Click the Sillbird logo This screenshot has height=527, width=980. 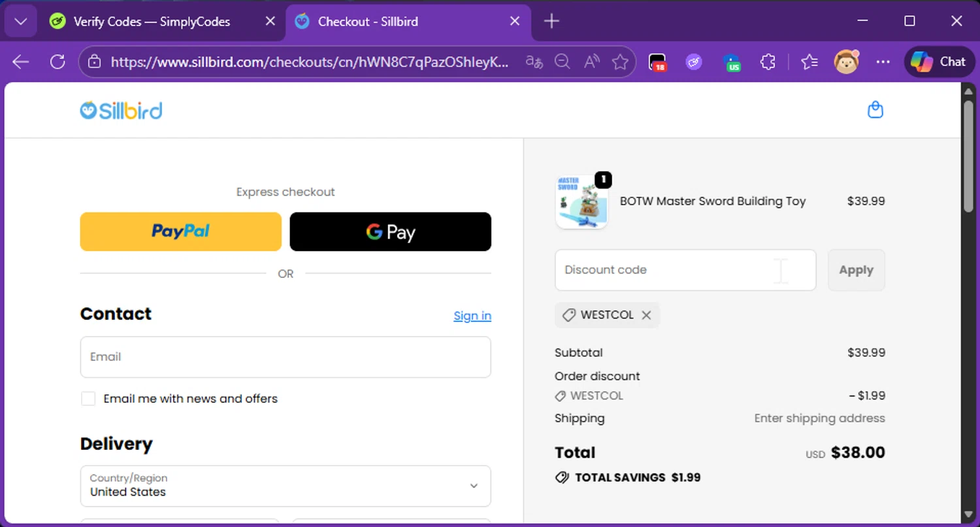(x=121, y=110)
